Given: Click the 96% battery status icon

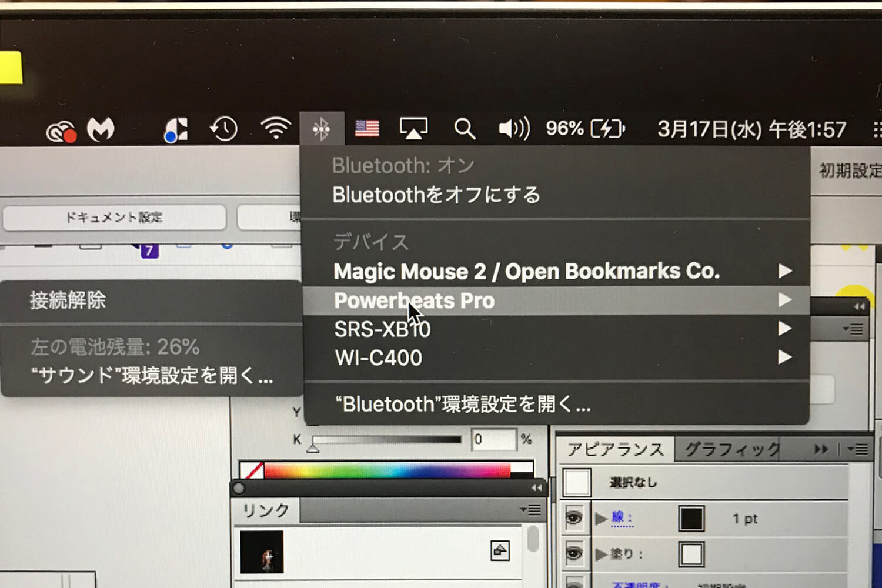Looking at the screenshot, I should (x=585, y=128).
